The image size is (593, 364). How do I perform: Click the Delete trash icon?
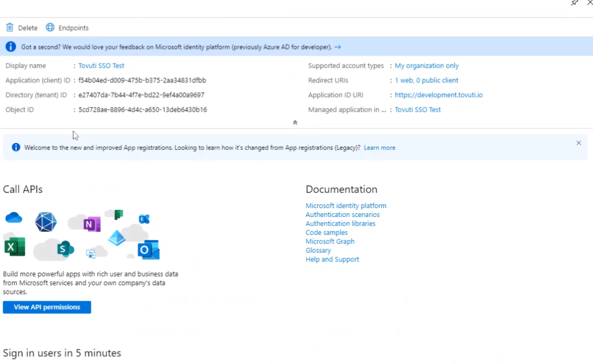[x=10, y=28]
